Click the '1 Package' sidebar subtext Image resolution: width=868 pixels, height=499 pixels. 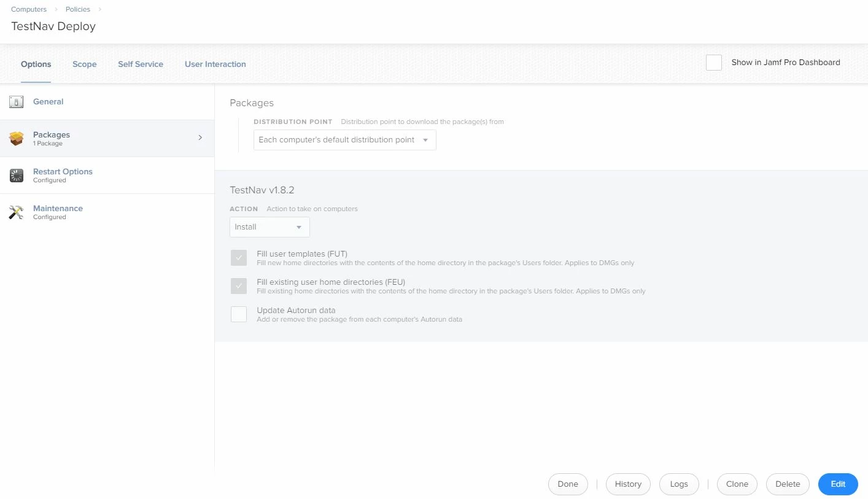(48, 144)
